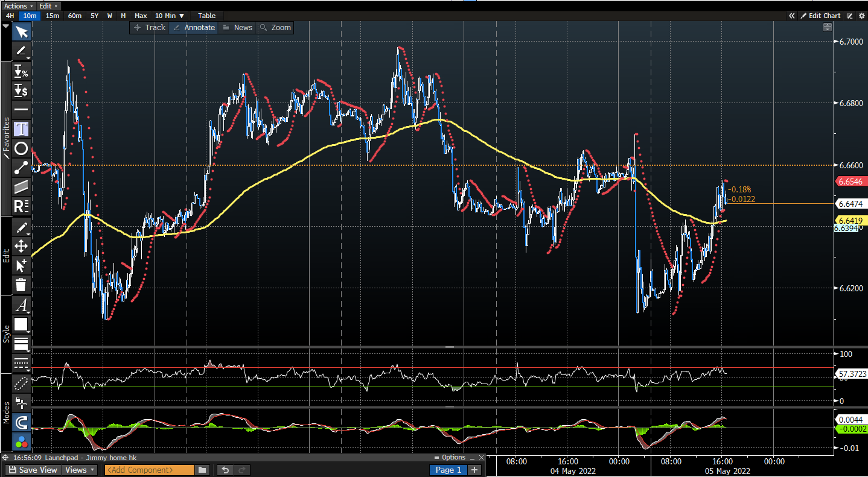
Task: Select the parallel channel tool
Action: coord(21,187)
